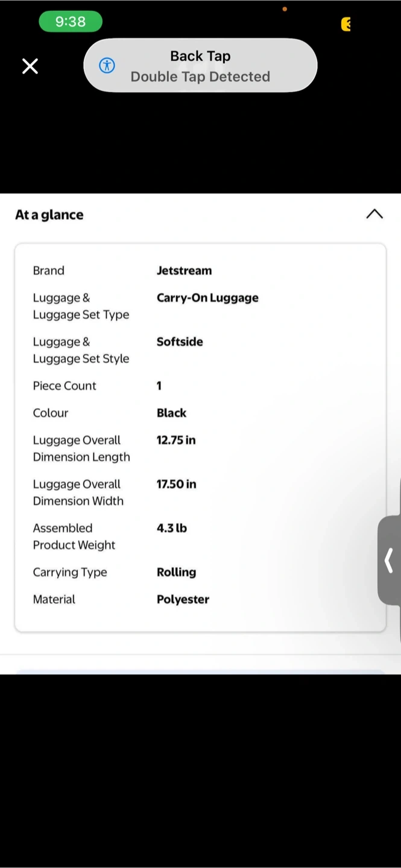Tap the Carry-On Luggage type value
401x868 pixels.
(x=207, y=298)
